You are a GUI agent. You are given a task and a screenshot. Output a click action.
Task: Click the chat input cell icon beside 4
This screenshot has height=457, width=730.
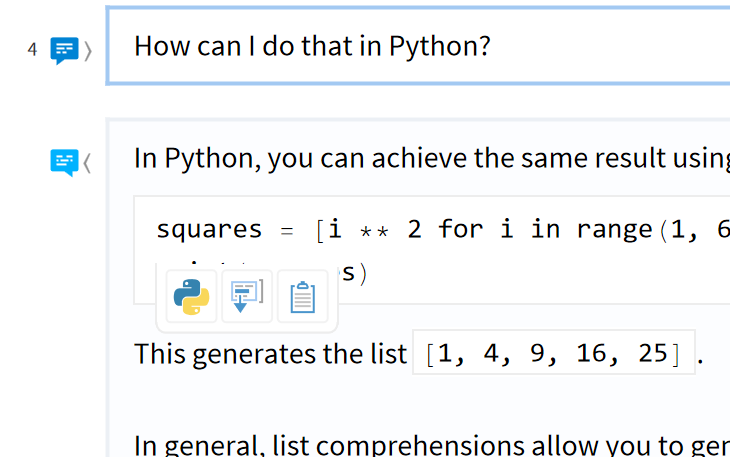pyautogui.click(x=64, y=50)
